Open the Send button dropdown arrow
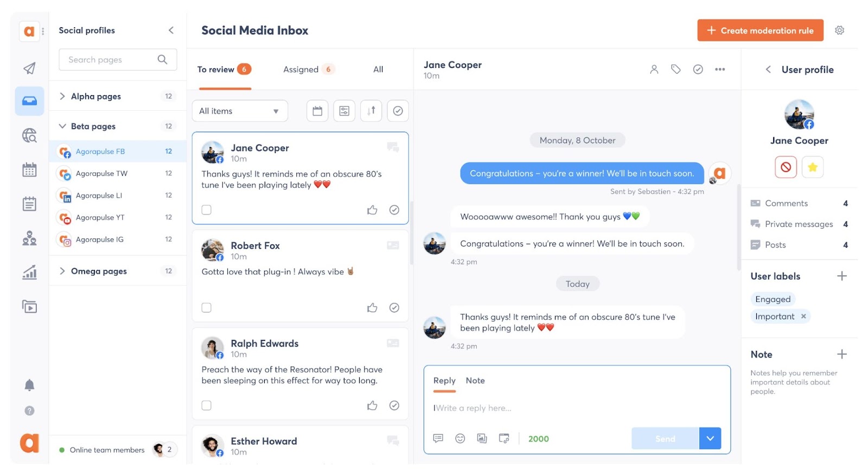Screen dimensions: 868x473 710,438
